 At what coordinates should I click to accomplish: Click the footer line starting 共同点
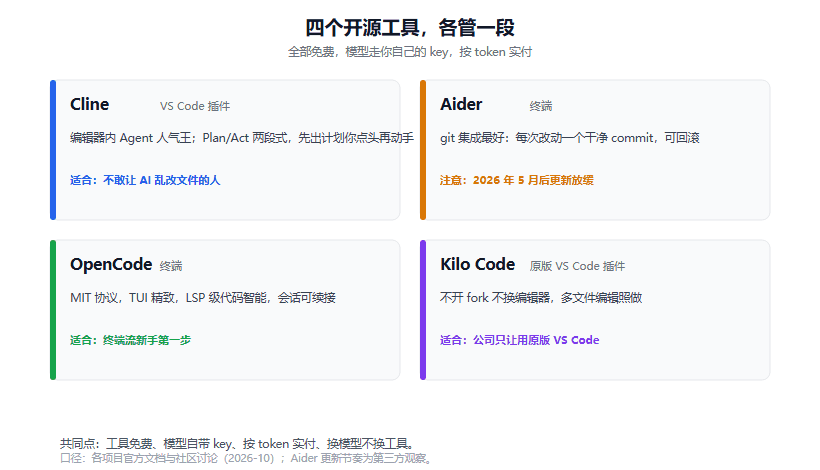[239, 444]
